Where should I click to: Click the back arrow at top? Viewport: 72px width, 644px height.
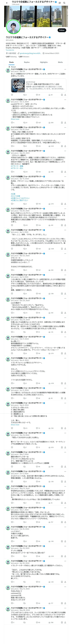pyautogui.click(x=7, y=3)
